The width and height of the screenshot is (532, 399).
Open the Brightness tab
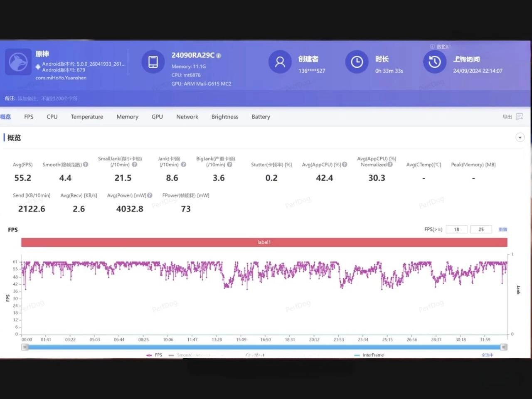(x=225, y=117)
